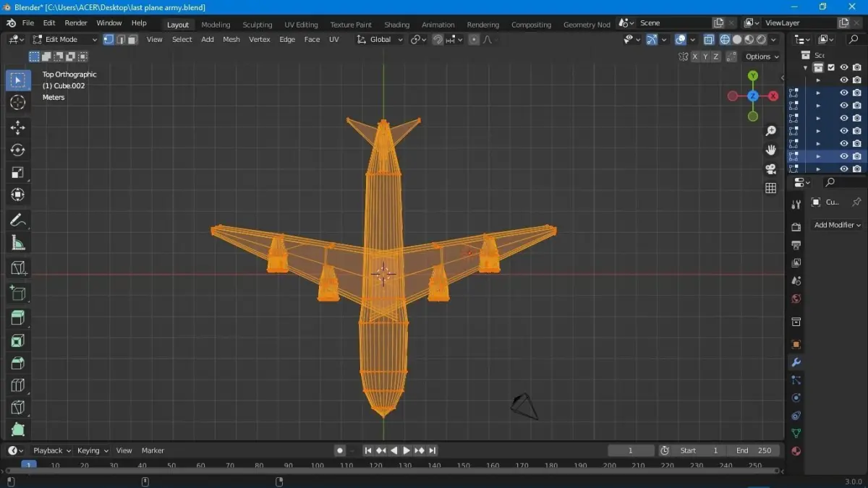Collapse the collection's tree arrow in the outliner
This screenshot has width=868, height=488.
(806, 68)
